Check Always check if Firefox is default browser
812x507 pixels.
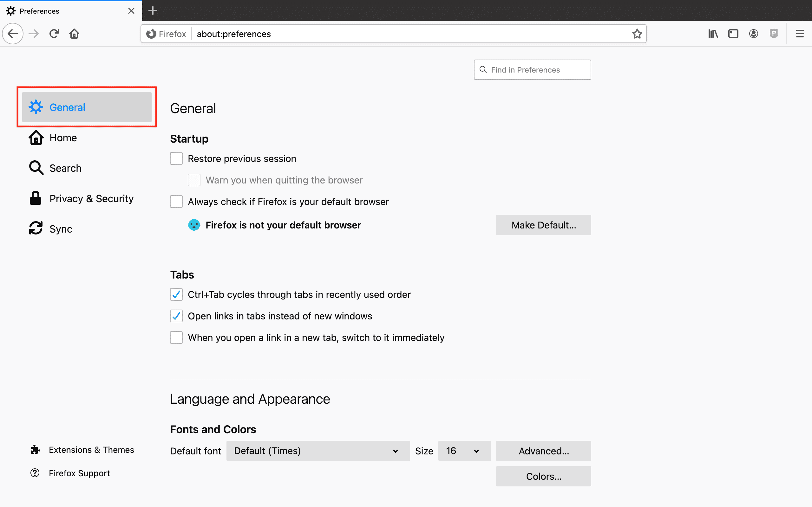click(176, 201)
